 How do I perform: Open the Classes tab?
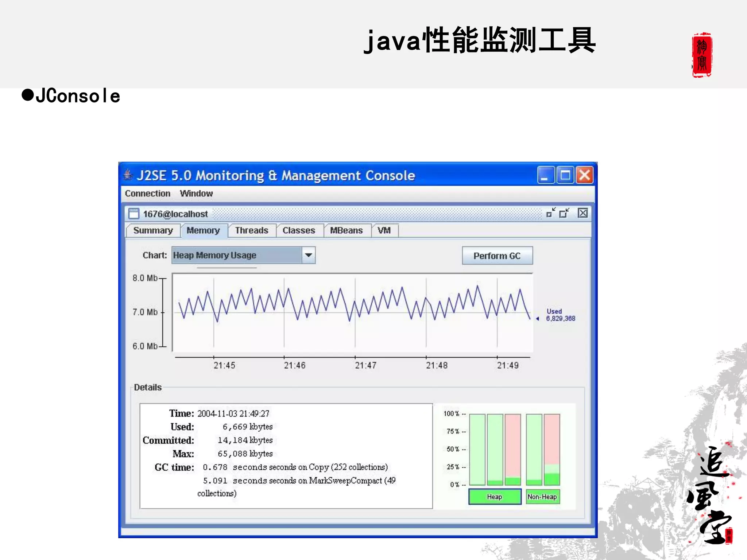[x=299, y=230]
